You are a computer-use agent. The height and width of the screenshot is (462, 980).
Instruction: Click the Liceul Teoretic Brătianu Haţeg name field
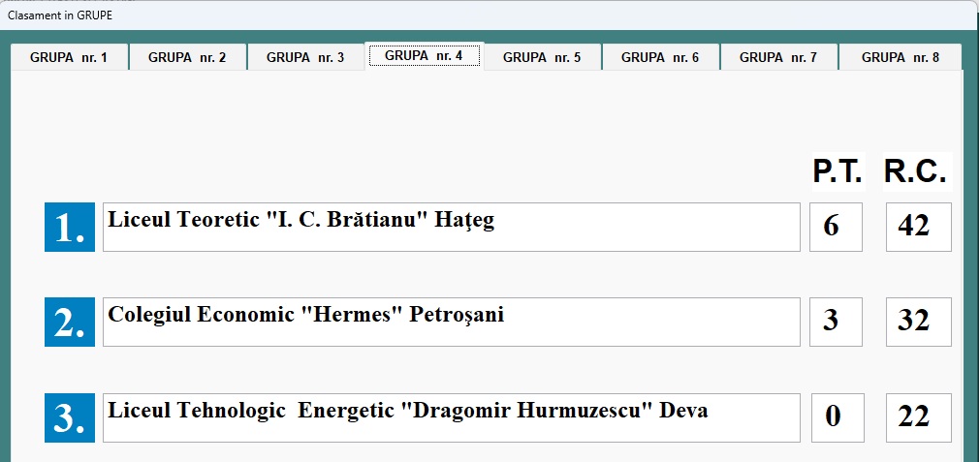451,227
